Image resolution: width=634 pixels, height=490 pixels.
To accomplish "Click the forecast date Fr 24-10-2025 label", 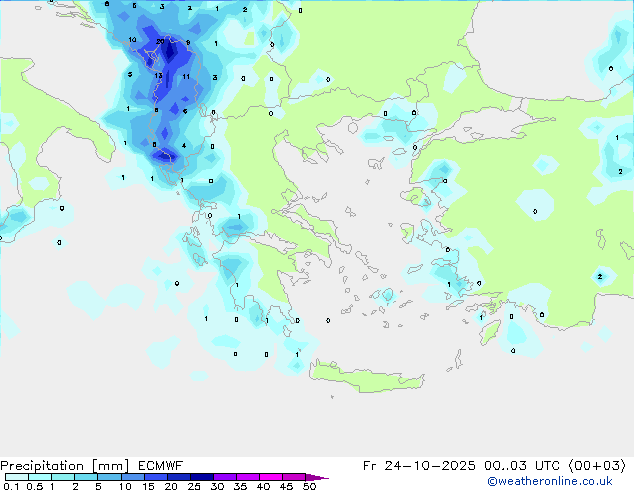I will 419,466.
